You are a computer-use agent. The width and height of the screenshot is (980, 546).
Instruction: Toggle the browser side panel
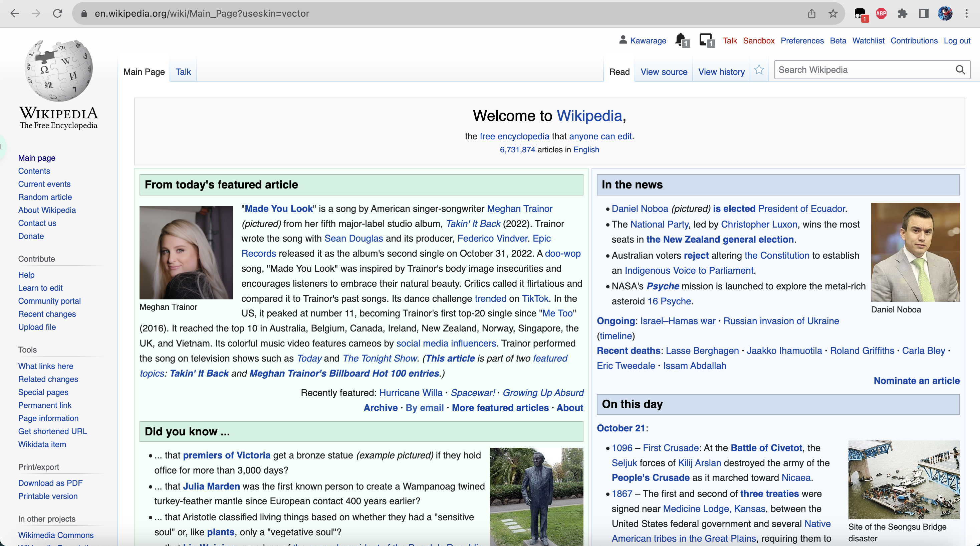[923, 14]
